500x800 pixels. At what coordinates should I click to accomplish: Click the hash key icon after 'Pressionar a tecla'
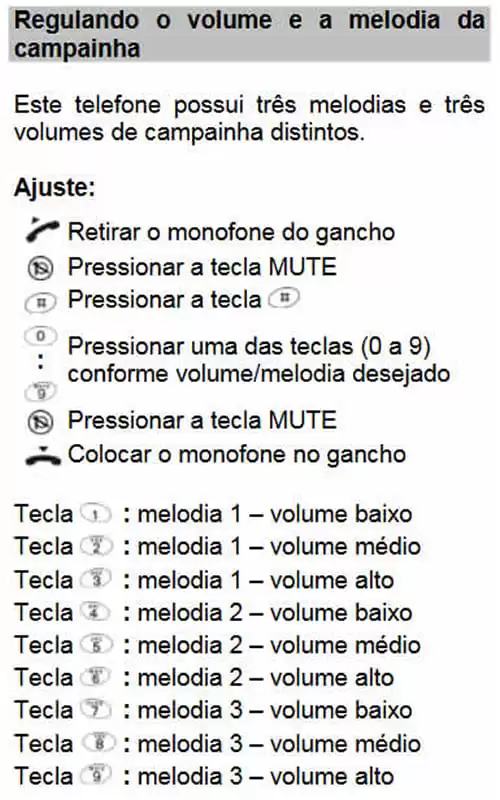[284, 298]
